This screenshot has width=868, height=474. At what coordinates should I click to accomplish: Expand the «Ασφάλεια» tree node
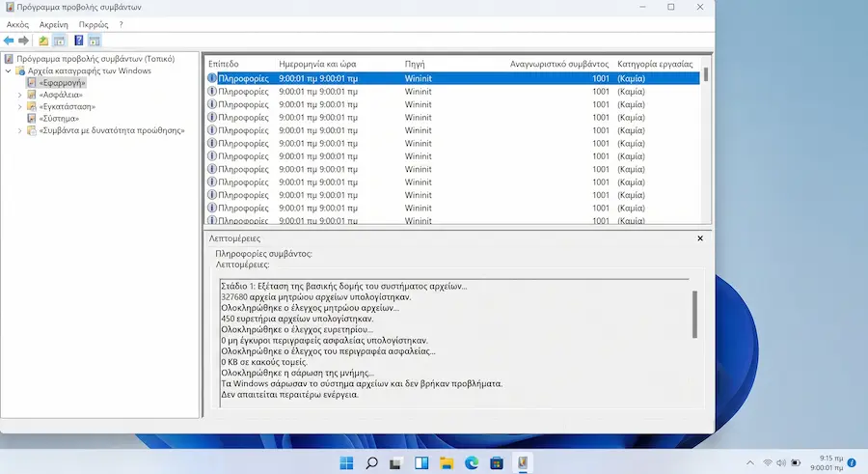(20, 95)
